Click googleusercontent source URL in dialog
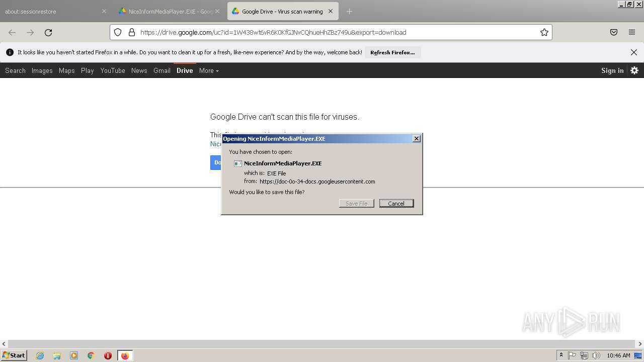The width and height of the screenshot is (644, 362). (x=317, y=182)
